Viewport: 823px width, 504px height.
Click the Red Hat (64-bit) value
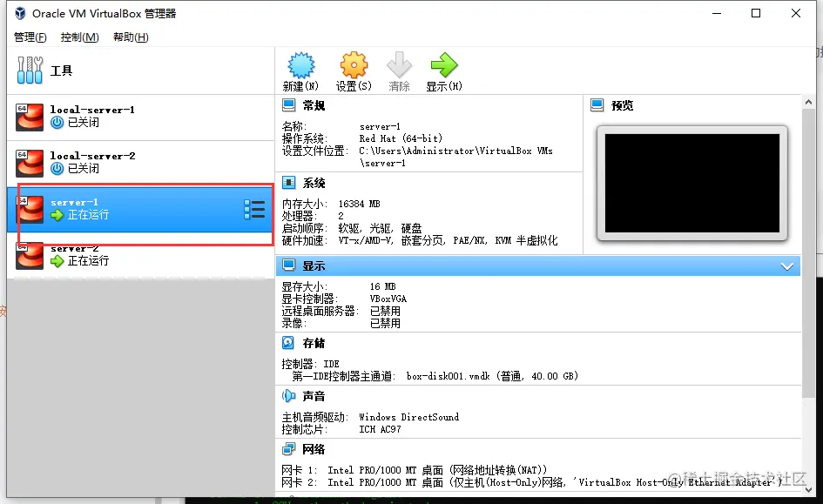click(x=401, y=138)
